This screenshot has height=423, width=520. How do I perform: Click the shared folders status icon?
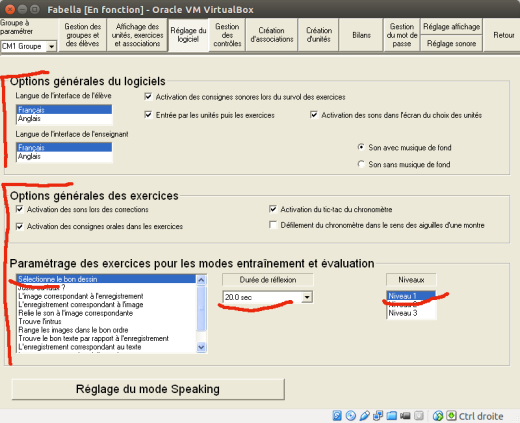392,415
